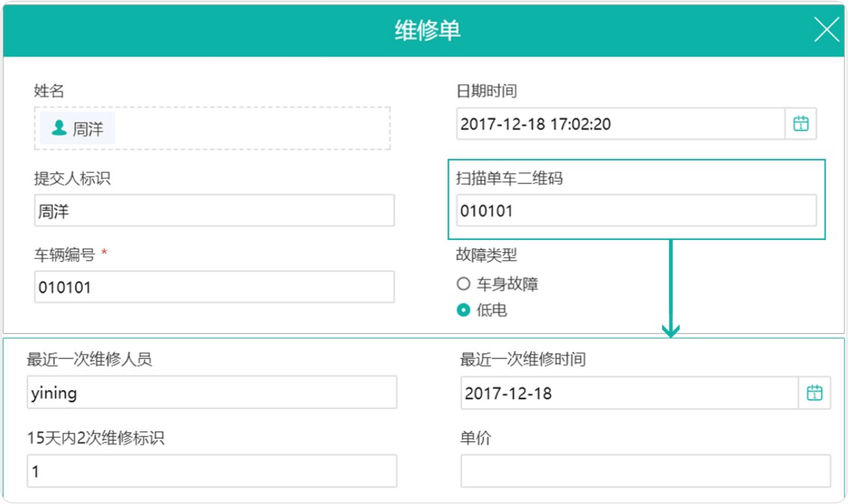Viewport: 848px width, 504px height.
Task: Select the 低电 radio option
Action: coord(463,310)
